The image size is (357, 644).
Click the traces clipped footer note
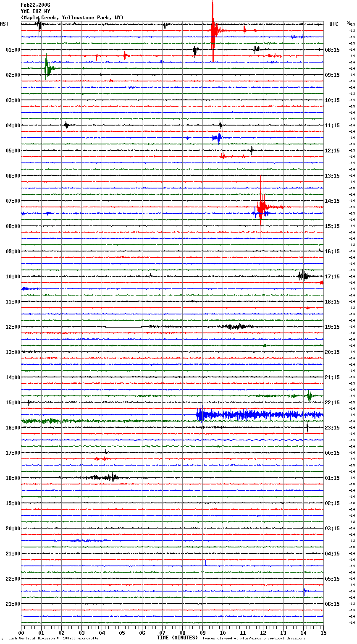(x=254, y=639)
